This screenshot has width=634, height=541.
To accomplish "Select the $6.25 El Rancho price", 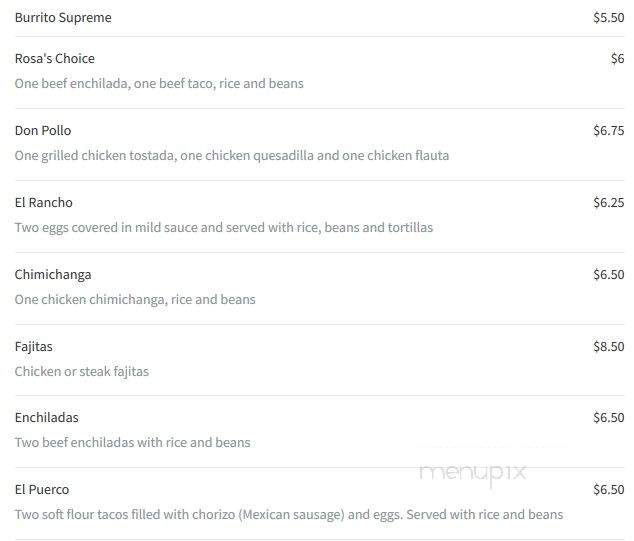I will pyautogui.click(x=609, y=203).
